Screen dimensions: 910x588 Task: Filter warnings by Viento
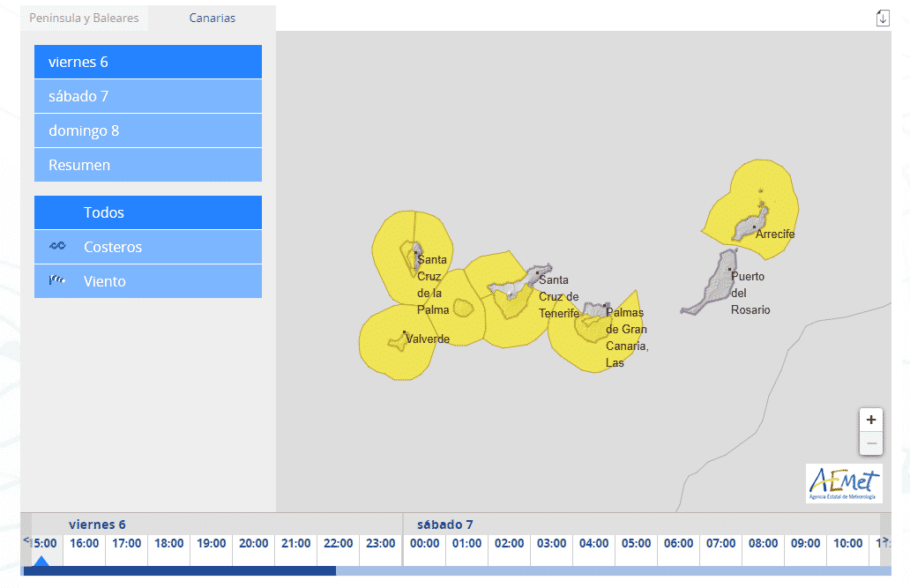coord(148,281)
